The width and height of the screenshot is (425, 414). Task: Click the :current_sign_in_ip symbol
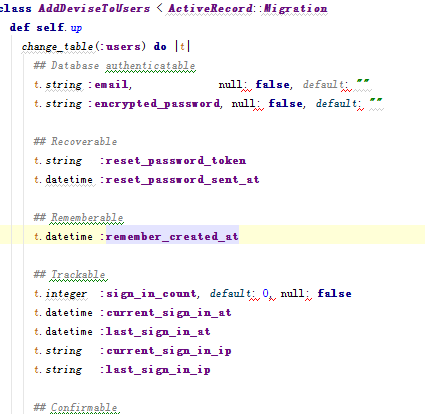pos(166,351)
